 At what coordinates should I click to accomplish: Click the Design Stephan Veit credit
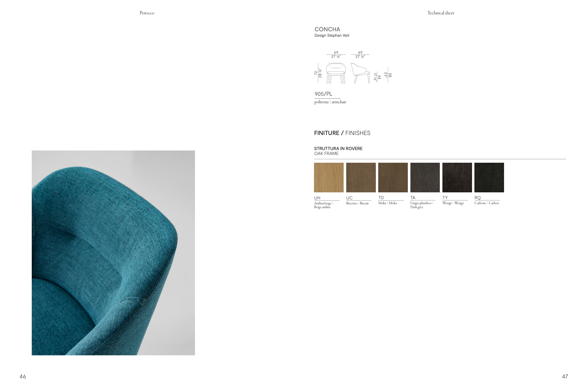332,36
